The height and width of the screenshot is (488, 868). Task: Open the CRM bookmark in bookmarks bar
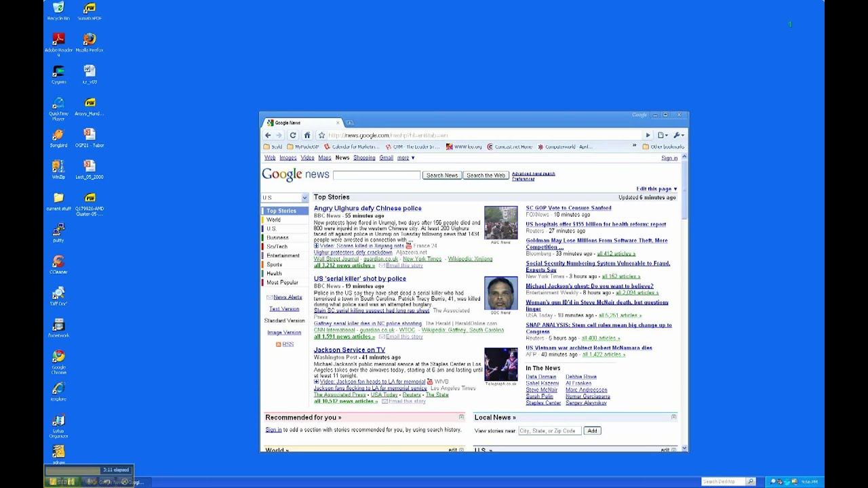pyautogui.click(x=413, y=146)
